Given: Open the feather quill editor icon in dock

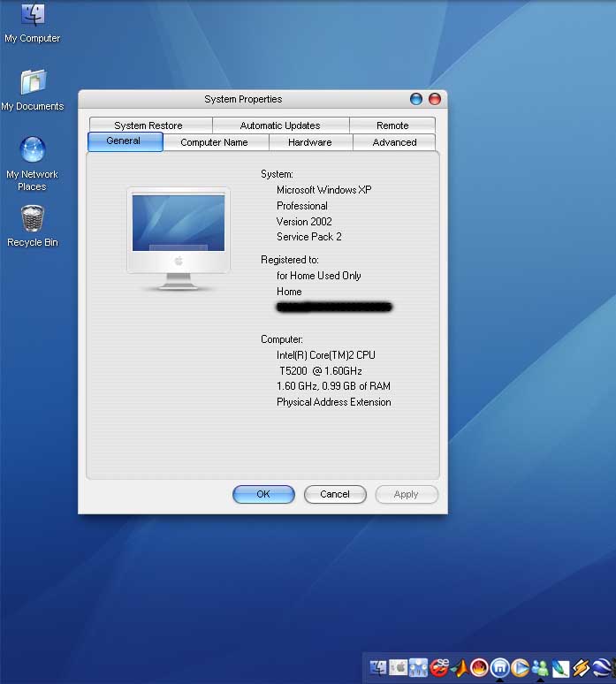Looking at the screenshot, I should click(560, 668).
